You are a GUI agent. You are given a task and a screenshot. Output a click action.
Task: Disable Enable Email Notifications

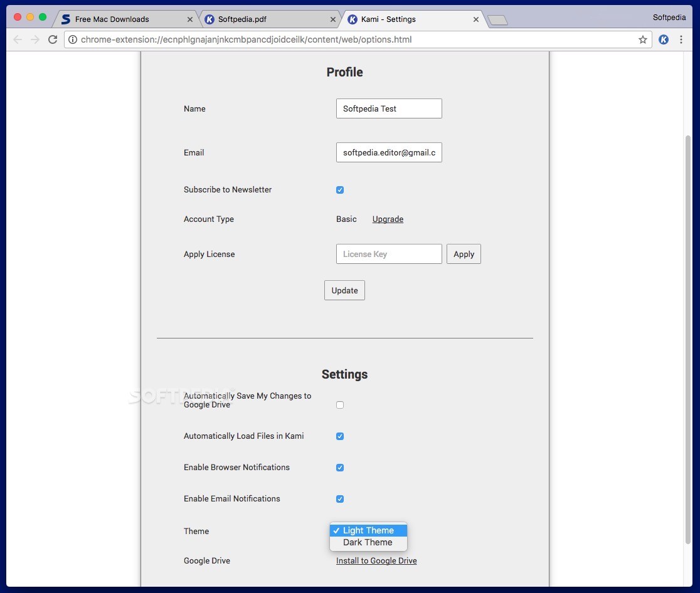pos(339,498)
